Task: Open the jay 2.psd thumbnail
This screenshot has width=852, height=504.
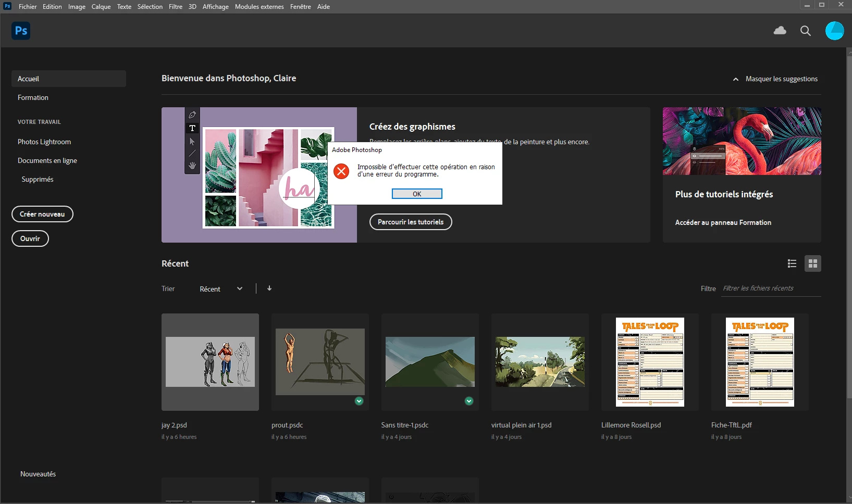Action: pos(210,362)
